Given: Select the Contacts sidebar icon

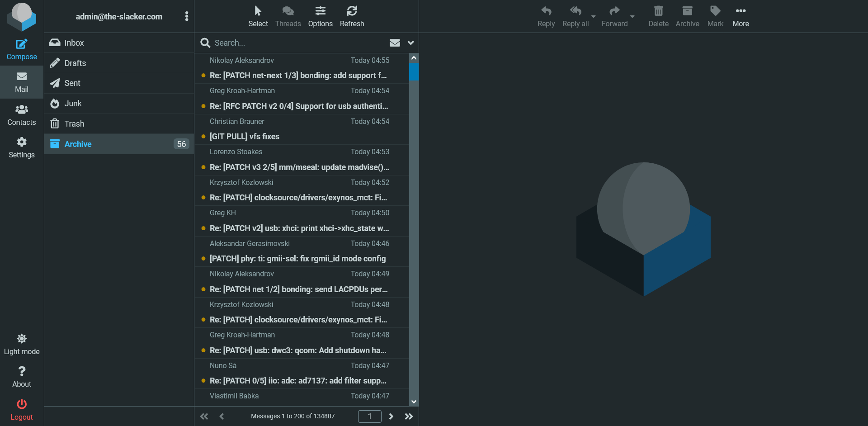Looking at the screenshot, I should pos(21,114).
